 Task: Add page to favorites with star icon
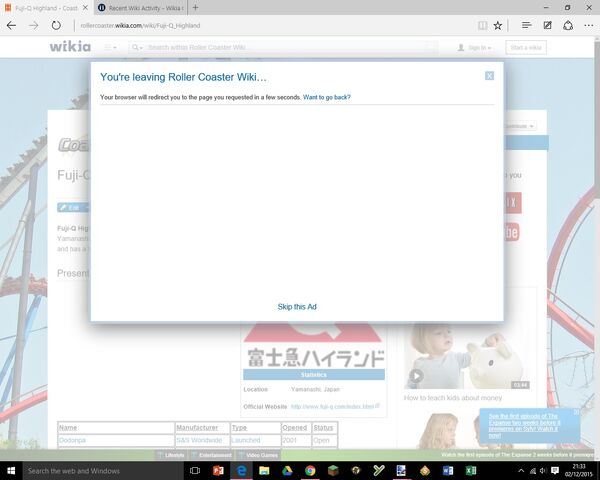[x=497, y=26]
